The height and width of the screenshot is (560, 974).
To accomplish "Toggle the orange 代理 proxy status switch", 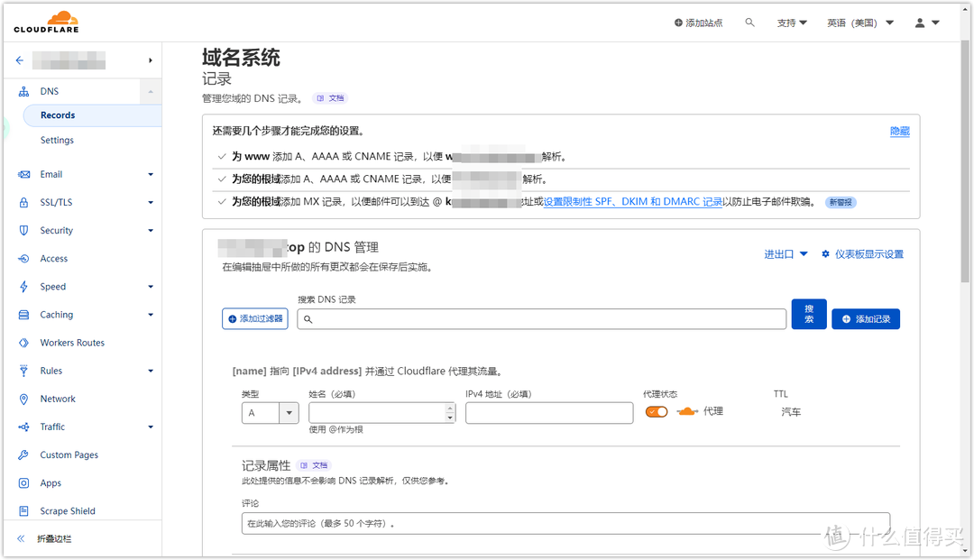I will [x=656, y=410].
